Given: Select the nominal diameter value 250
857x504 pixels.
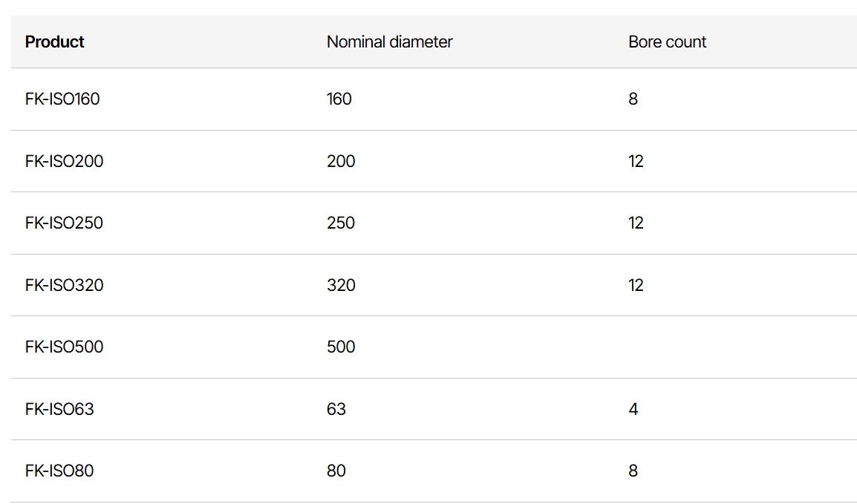Looking at the screenshot, I should (341, 223).
